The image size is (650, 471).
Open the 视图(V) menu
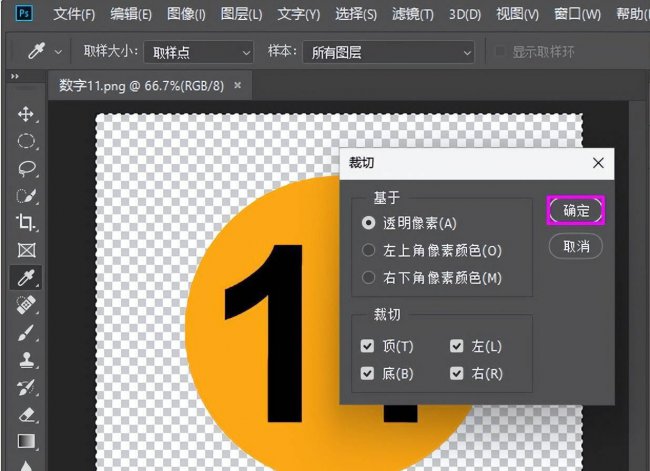[x=518, y=15]
